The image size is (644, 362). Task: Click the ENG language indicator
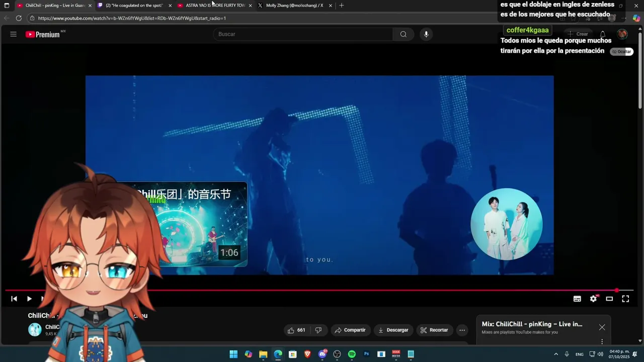point(580,354)
